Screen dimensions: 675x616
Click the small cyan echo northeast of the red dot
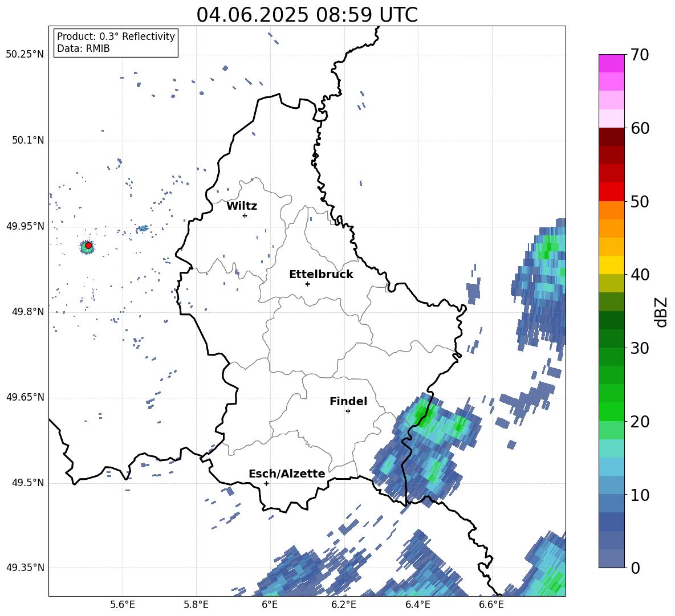pos(143,228)
